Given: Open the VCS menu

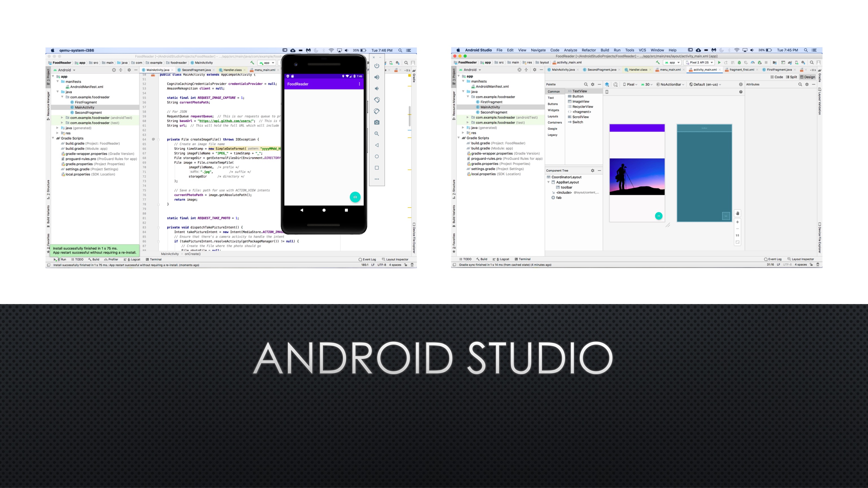Looking at the screenshot, I should point(642,50).
